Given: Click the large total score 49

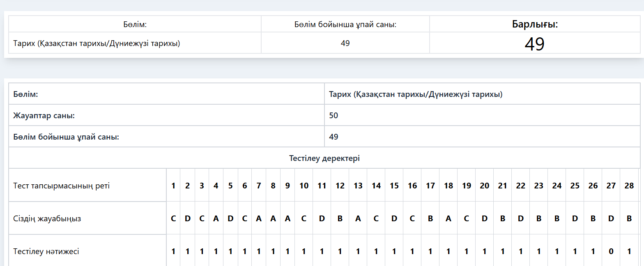Looking at the screenshot, I should 534,44.
